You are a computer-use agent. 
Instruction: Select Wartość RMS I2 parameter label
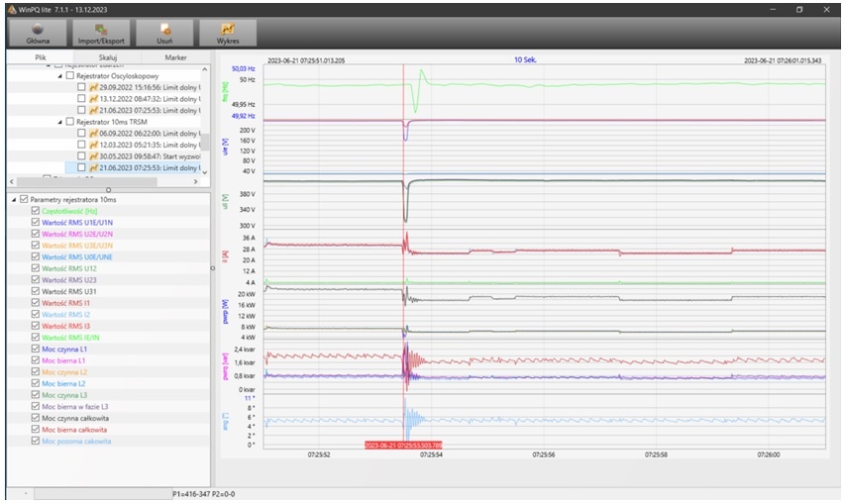pyautogui.click(x=65, y=314)
